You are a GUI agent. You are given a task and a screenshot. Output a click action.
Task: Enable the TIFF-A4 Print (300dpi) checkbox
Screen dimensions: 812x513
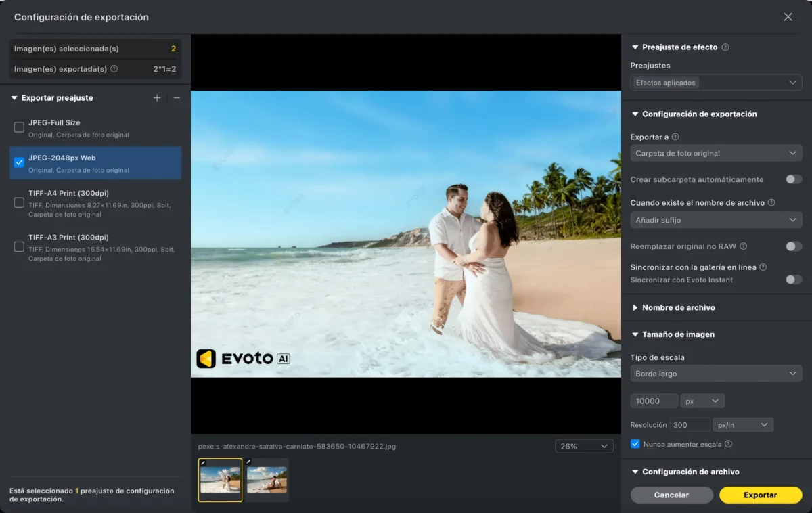pos(19,202)
